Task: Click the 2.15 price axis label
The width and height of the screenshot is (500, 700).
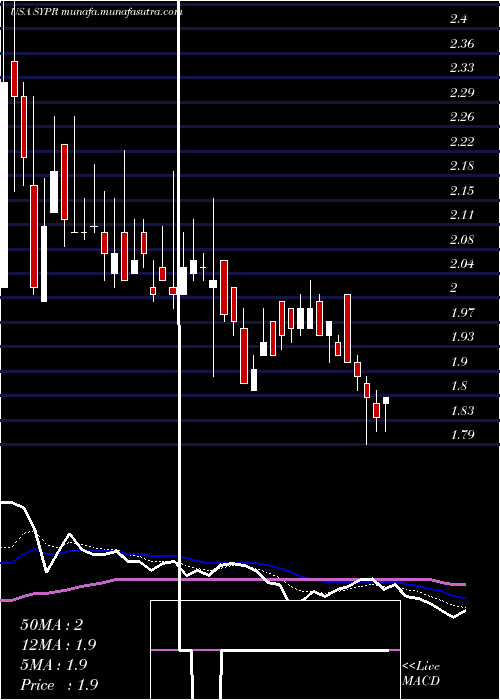Action: (x=461, y=191)
